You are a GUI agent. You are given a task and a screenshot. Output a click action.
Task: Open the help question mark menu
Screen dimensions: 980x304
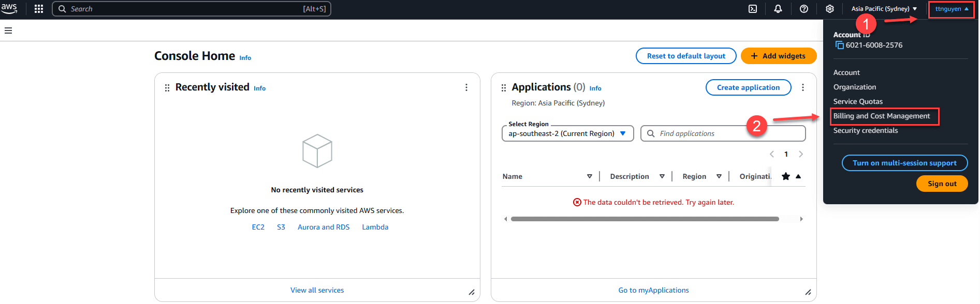tap(803, 9)
